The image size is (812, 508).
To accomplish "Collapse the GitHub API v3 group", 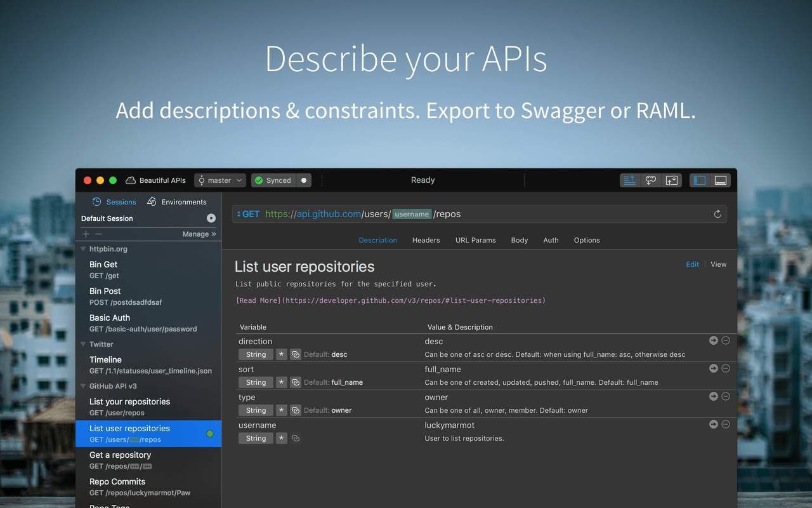I will point(83,386).
